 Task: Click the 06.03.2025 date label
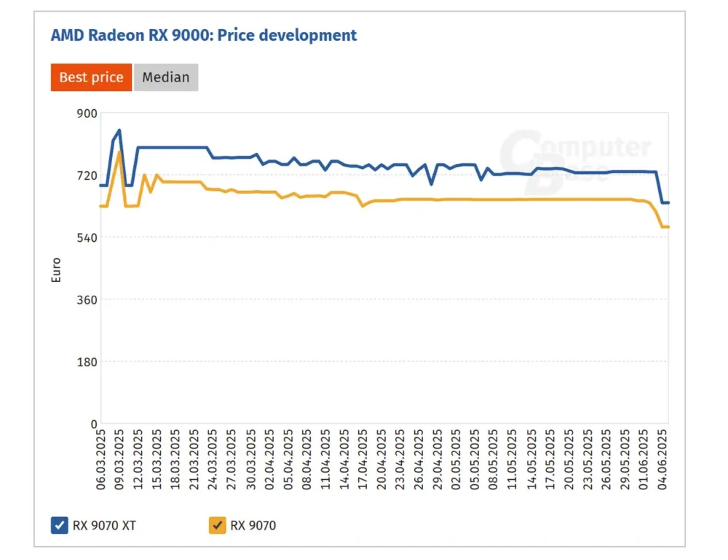(100, 460)
